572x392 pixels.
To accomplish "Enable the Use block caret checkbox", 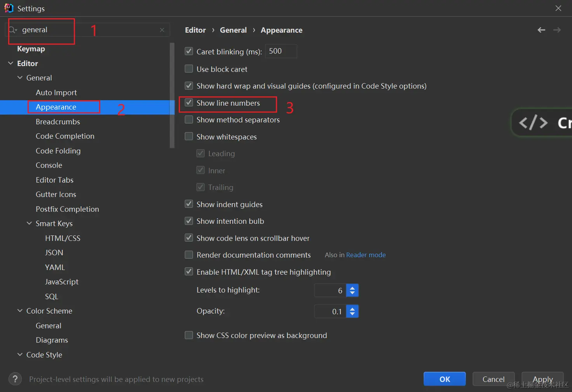I will (189, 69).
